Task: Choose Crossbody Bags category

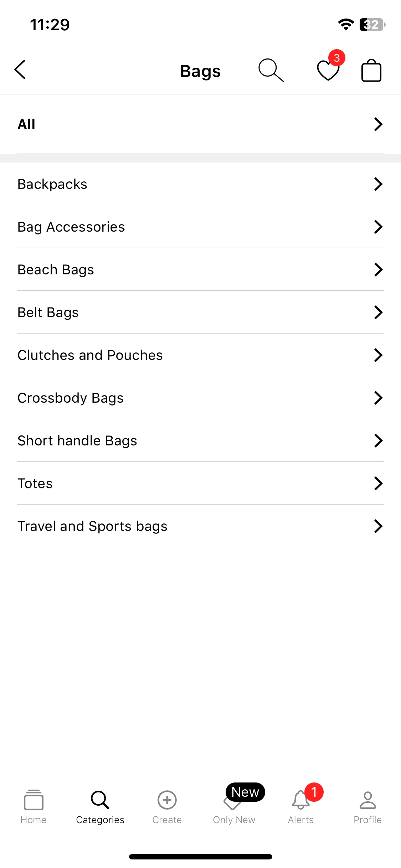Action: 200,398
